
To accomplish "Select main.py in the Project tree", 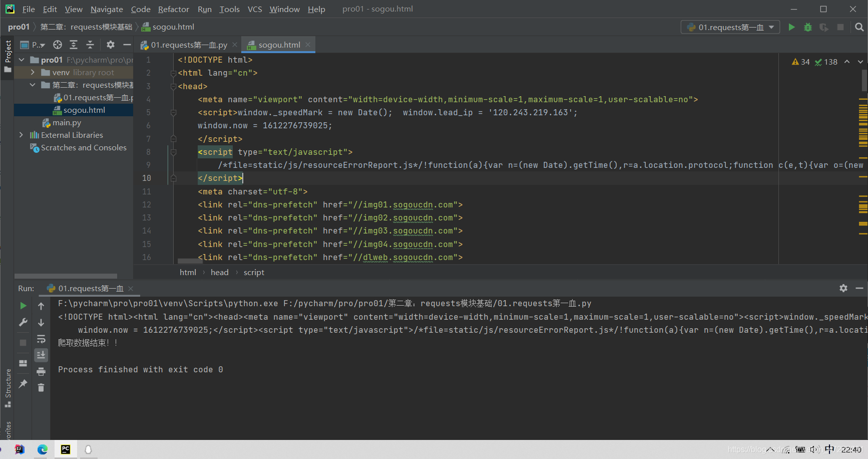I will click(x=67, y=122).
